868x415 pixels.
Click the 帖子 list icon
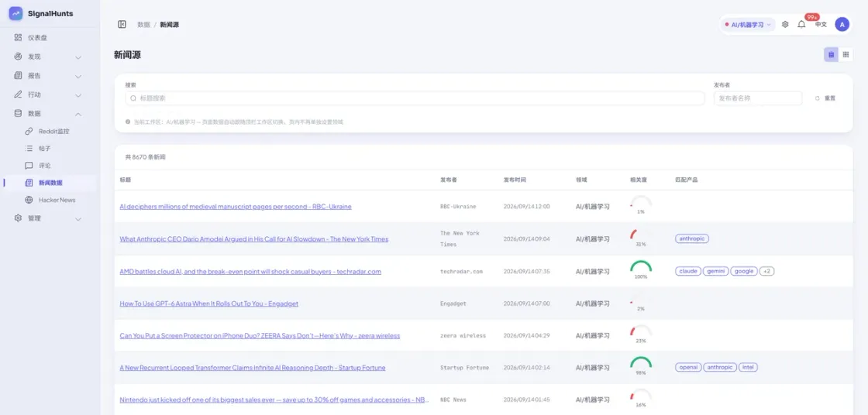pos(29,149)
